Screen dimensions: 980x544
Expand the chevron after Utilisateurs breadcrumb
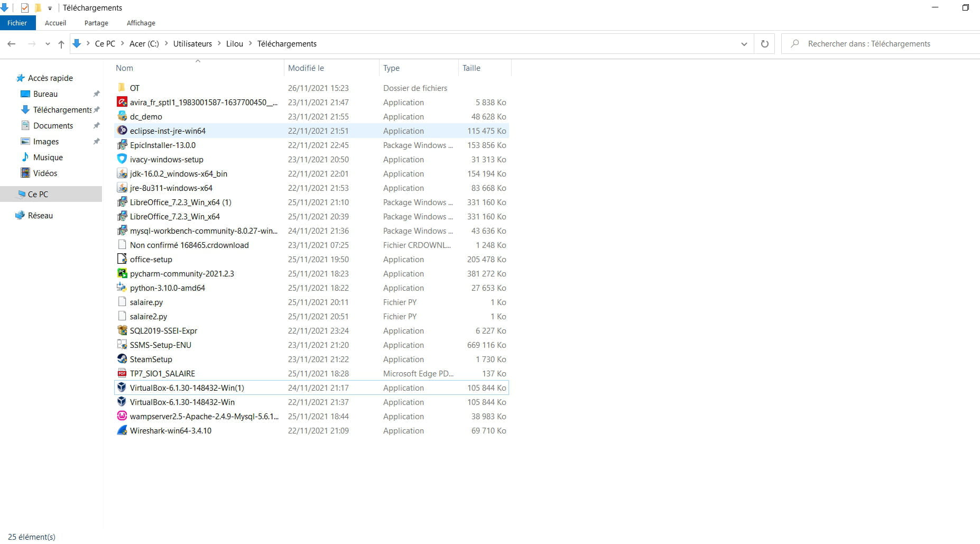click(x=219, y=44)
